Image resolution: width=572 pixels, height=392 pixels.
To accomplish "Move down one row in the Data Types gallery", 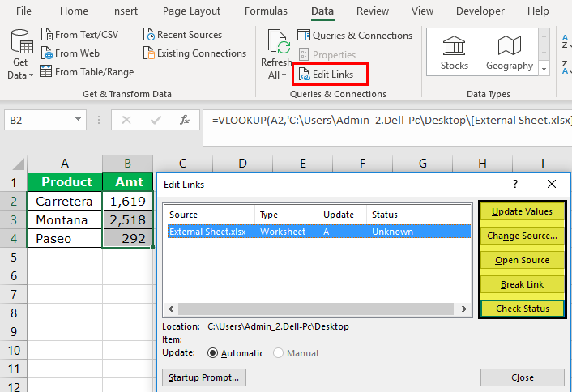I will click(x=544, y=53).
